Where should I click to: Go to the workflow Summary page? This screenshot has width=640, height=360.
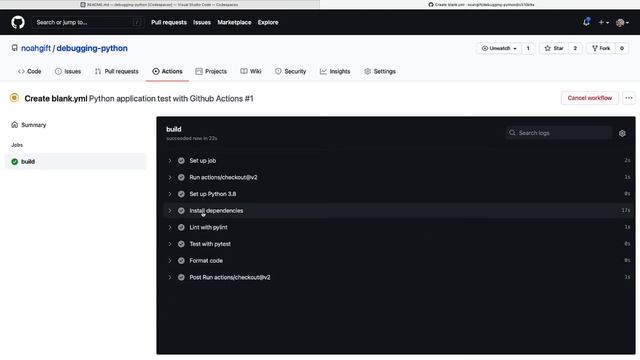click(29, 125)
